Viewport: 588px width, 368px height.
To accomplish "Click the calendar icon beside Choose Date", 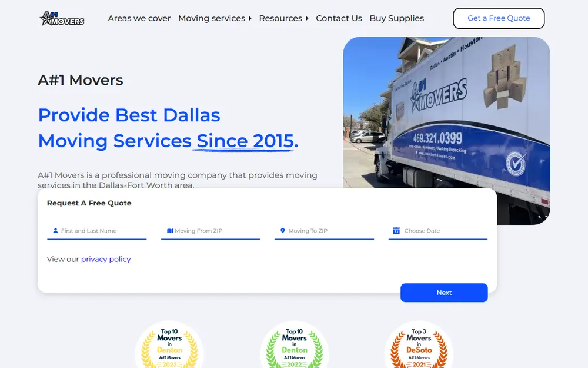I will 396,231.
